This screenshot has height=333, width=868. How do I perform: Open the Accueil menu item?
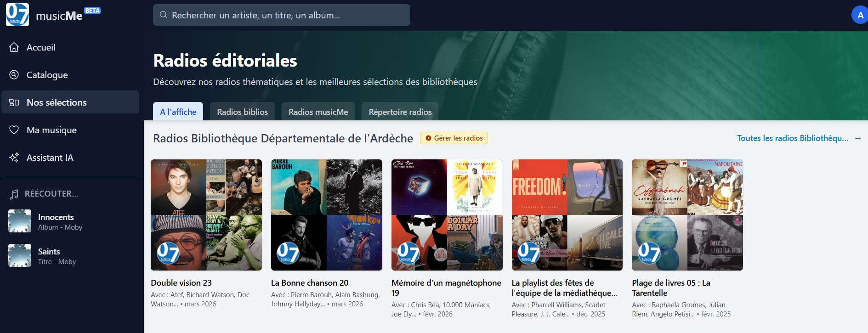tap(70, 47)
